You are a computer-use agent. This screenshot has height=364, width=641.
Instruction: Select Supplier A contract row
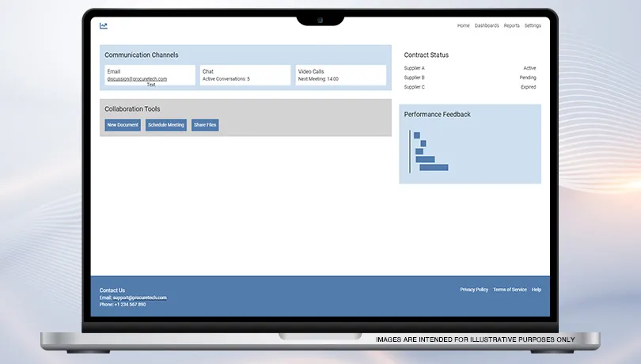pyautogui.click(x=469, y=68)
